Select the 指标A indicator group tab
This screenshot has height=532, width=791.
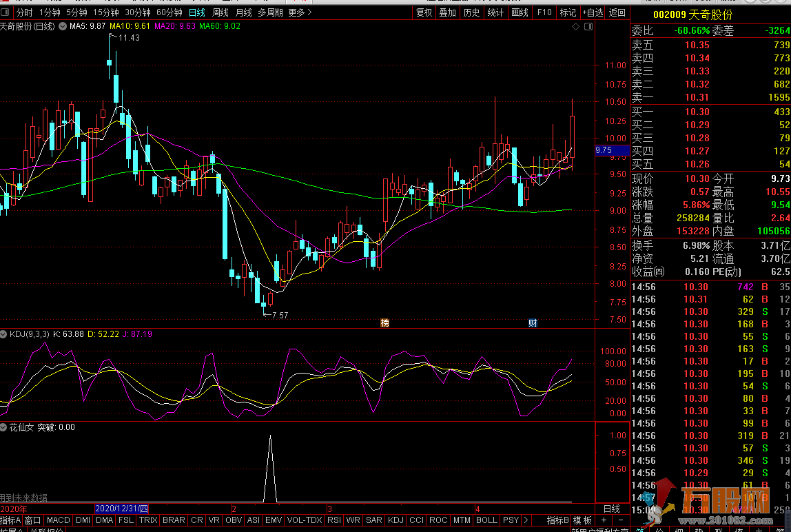(10, 520)
